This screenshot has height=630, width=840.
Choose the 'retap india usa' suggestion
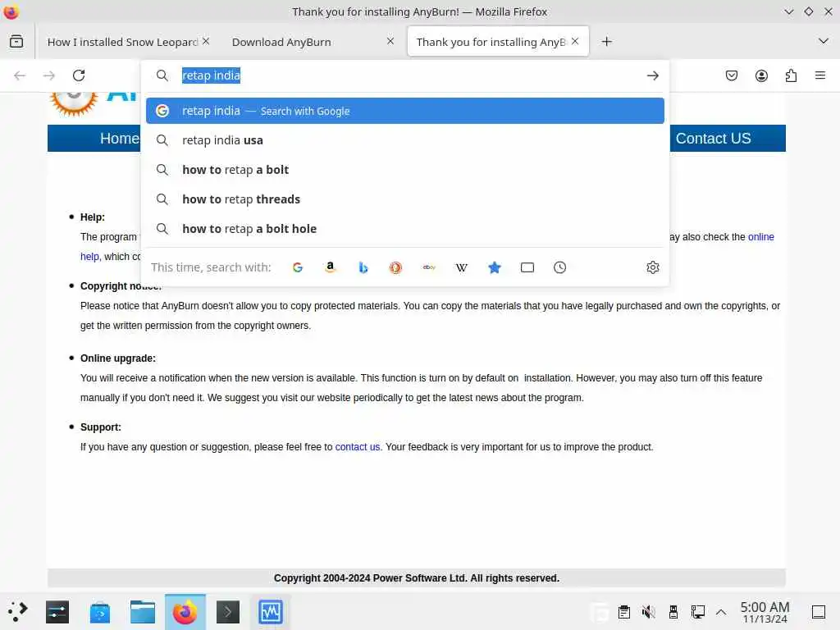405,140
